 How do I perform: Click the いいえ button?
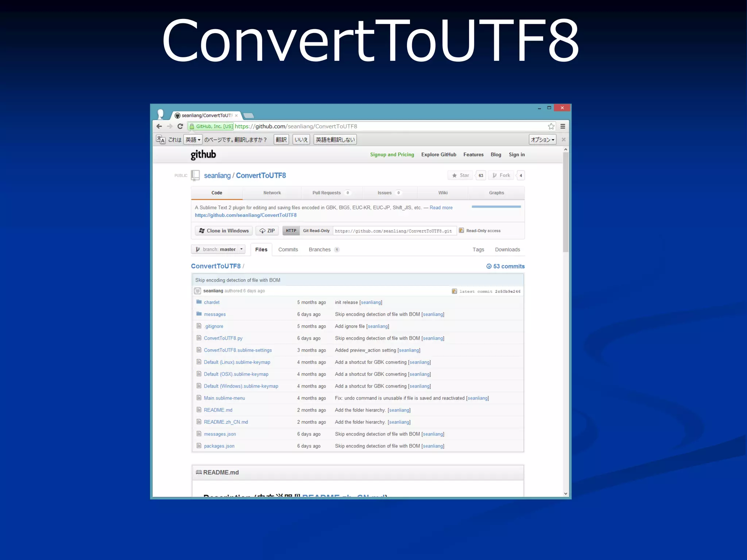tap(301, 139)
